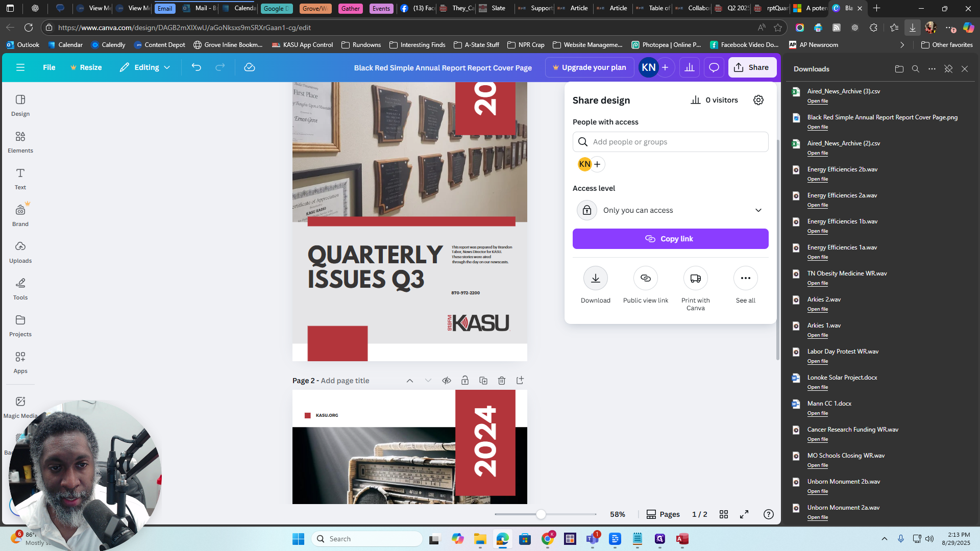980x551 pixels.
Task: Select Print with Canva icon
Action: coord(695,279)
